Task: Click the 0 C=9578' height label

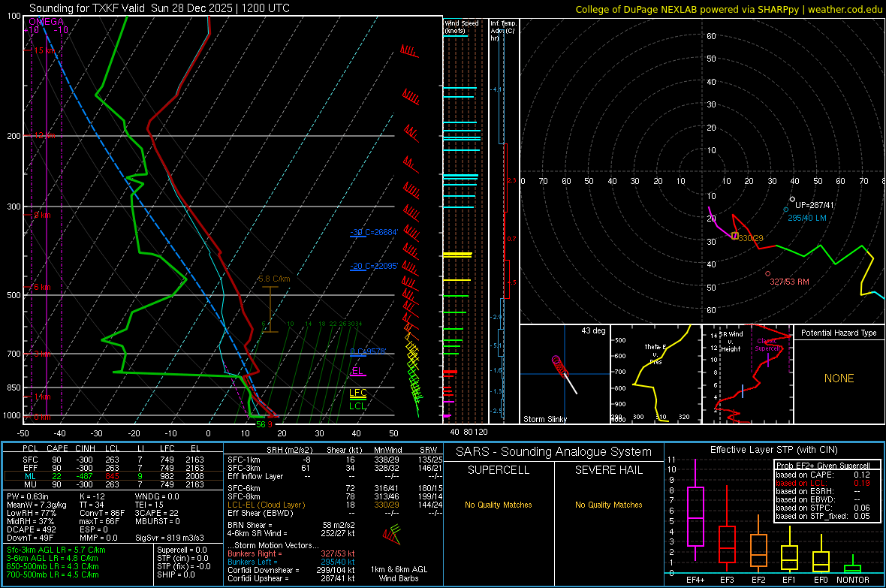Action: [369, 351]
